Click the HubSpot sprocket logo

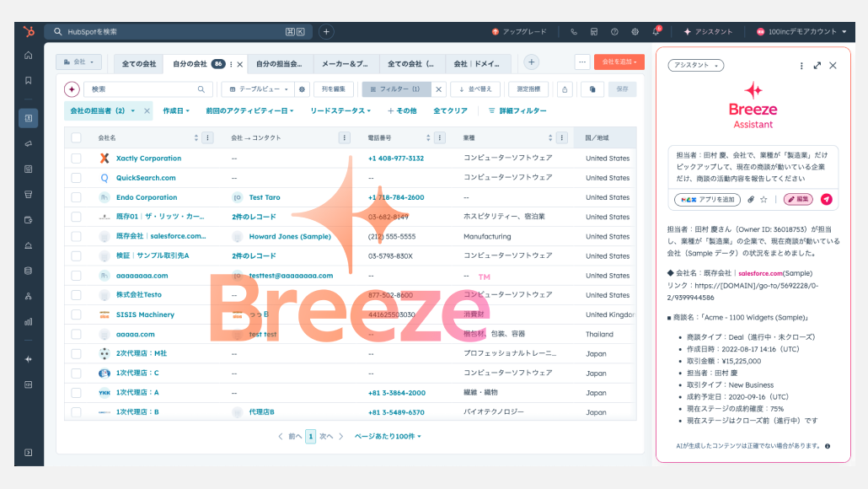pos(29,31)
